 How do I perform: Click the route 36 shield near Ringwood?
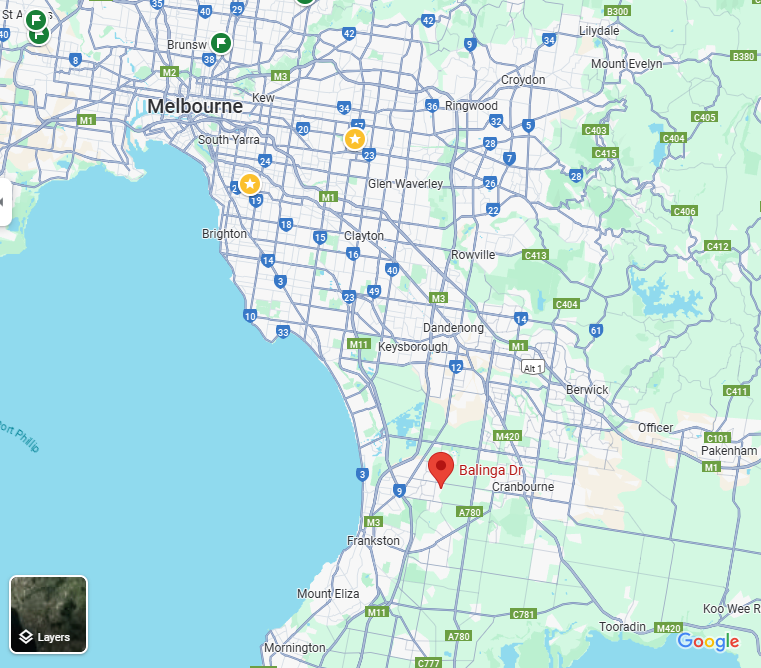tap(432, 106)
